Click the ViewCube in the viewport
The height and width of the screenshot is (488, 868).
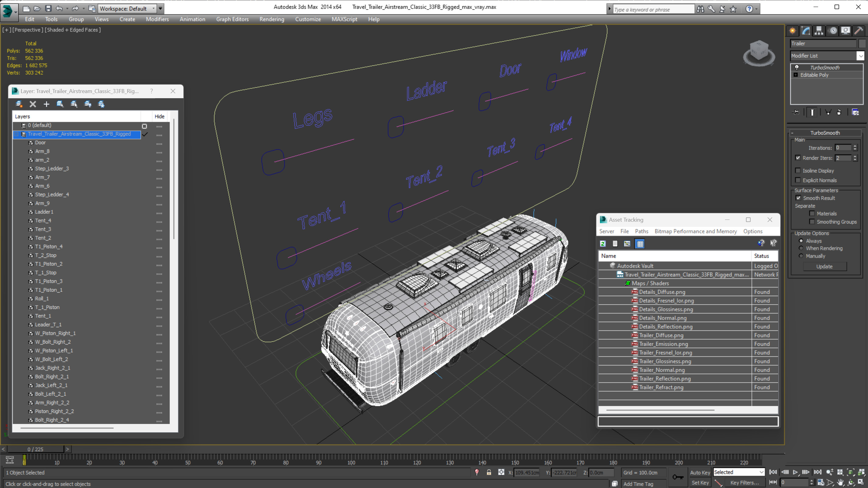pyautogui.click(x=759, y=53)
